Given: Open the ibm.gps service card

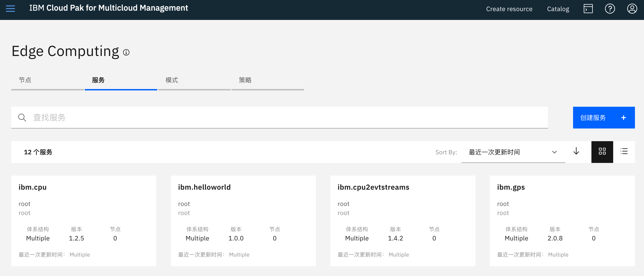Looking at the screenshot, I should pyautogui.click(x=562, y=221).
